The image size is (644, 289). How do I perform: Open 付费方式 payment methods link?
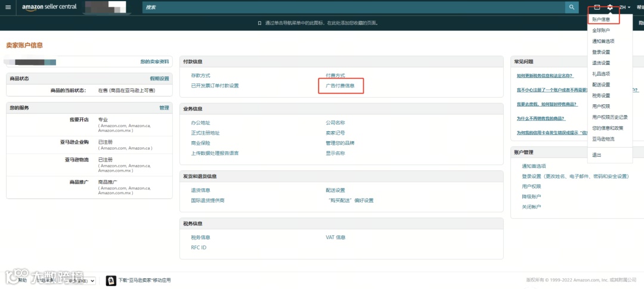pos(335,76)
